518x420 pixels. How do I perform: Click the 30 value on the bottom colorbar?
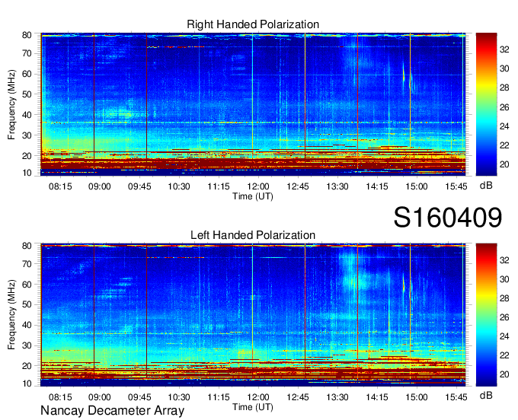(504, 279)
